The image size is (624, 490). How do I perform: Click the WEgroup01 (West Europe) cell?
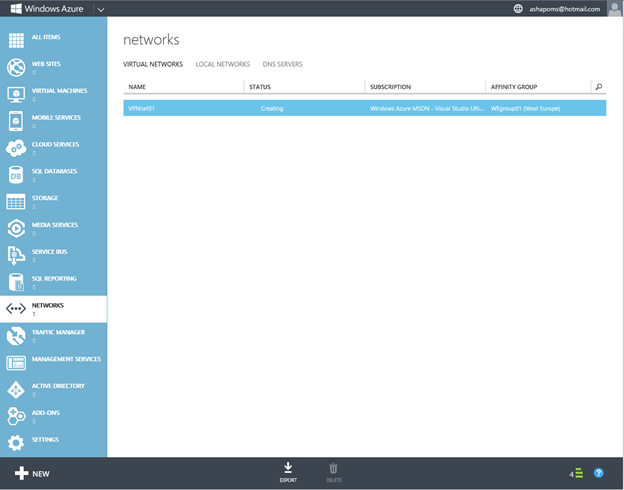tap(525, 108)
